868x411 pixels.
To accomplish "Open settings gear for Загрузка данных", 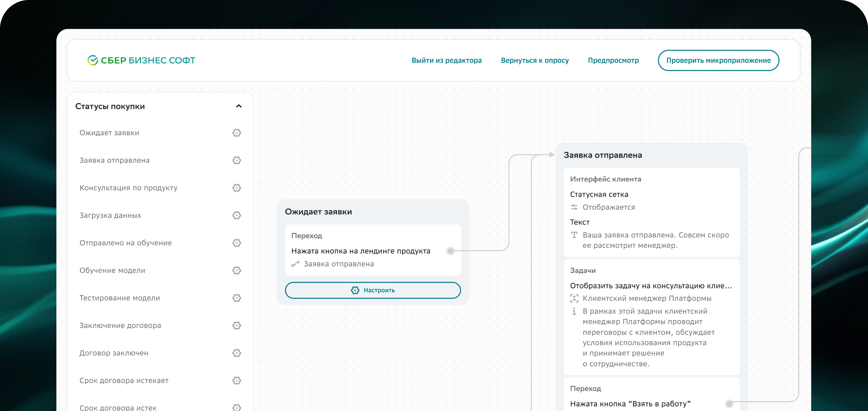I will 237,215.
